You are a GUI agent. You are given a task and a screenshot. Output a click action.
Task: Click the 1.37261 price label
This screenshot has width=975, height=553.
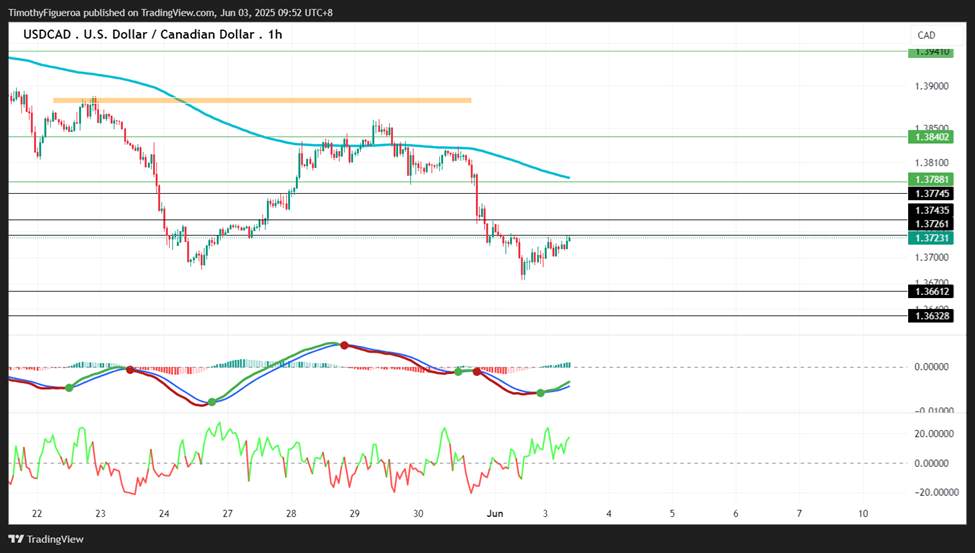[930, 224]
